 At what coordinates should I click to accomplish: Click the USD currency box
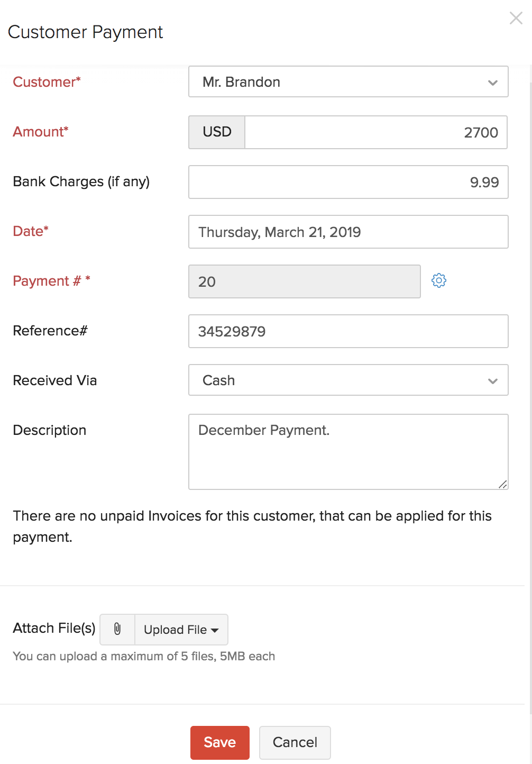pos(217,132)
